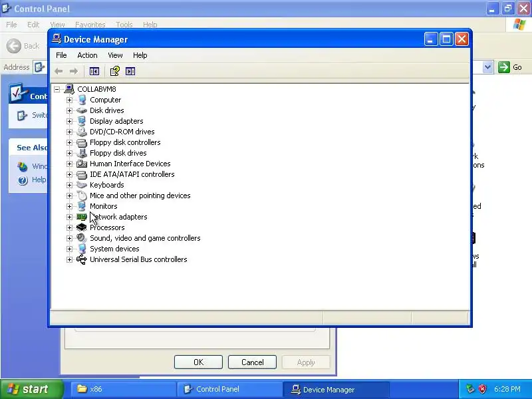Expand Sound, video and game controllers node
This screenshot has height=399, width=532.
coord(69,238)
